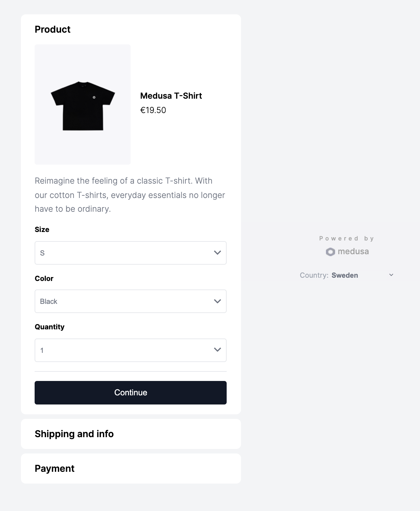Click the product description paragraph

click(130, 195)
